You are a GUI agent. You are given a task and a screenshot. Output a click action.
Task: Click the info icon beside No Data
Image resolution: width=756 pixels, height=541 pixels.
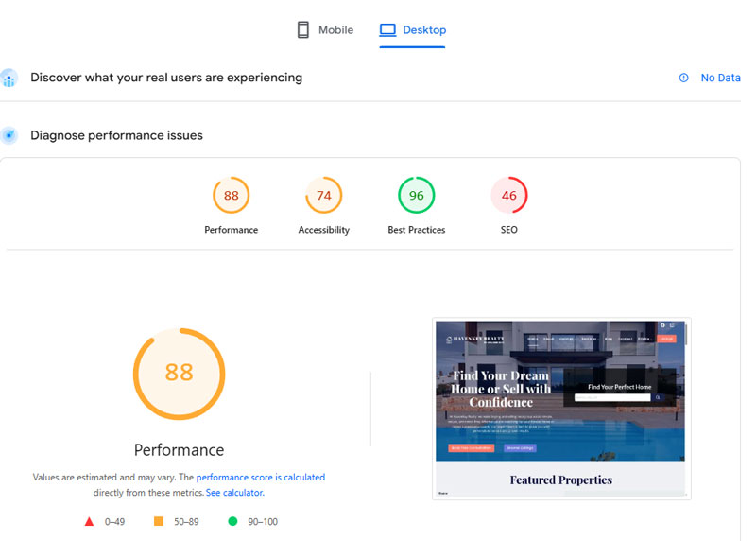tap(683, 78)
